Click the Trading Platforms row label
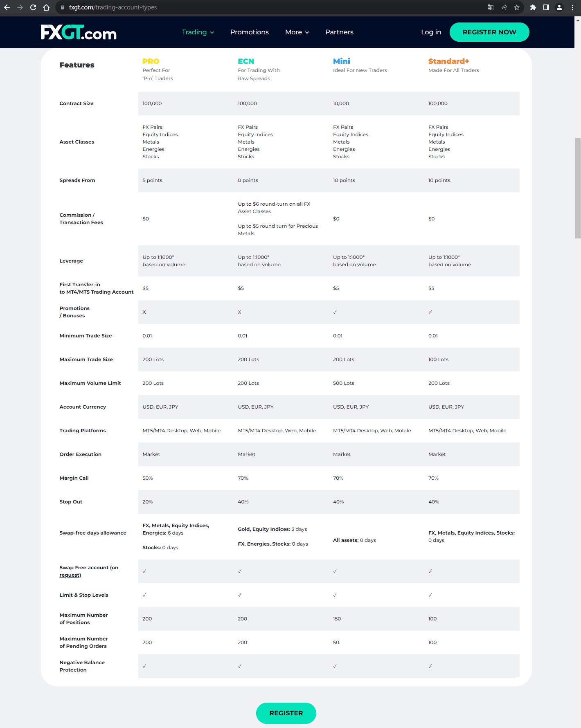Viewport: 581px width, 728px height. pos(83,431)
